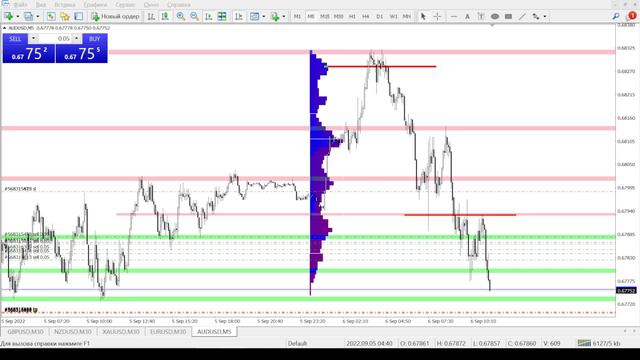Click the Новый ордер button
Image resolution: width=640 pixels, height=360 pixels.
(x=116, y=16)
